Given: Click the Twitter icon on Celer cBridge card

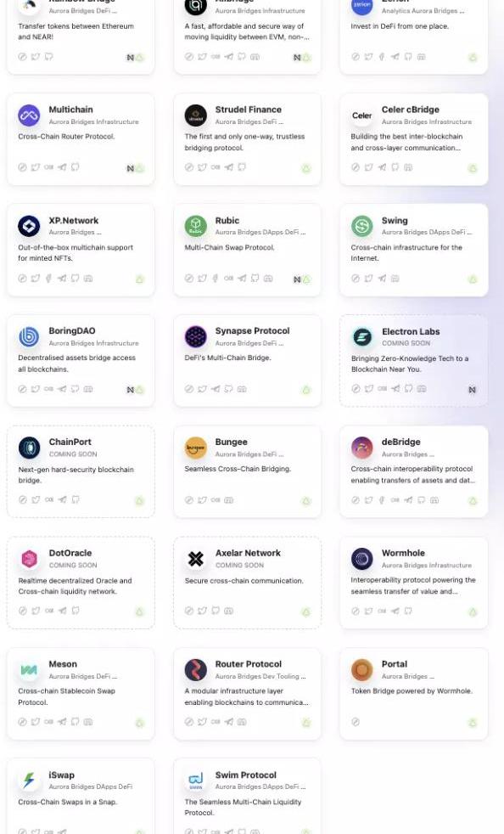Looking at the screenshot, I should click(x=368, y=167).
